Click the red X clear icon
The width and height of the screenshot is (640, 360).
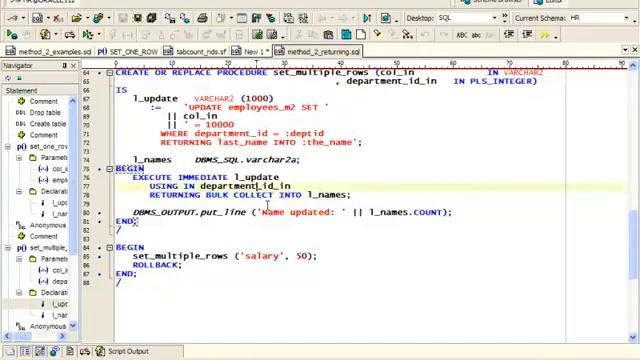58,18
